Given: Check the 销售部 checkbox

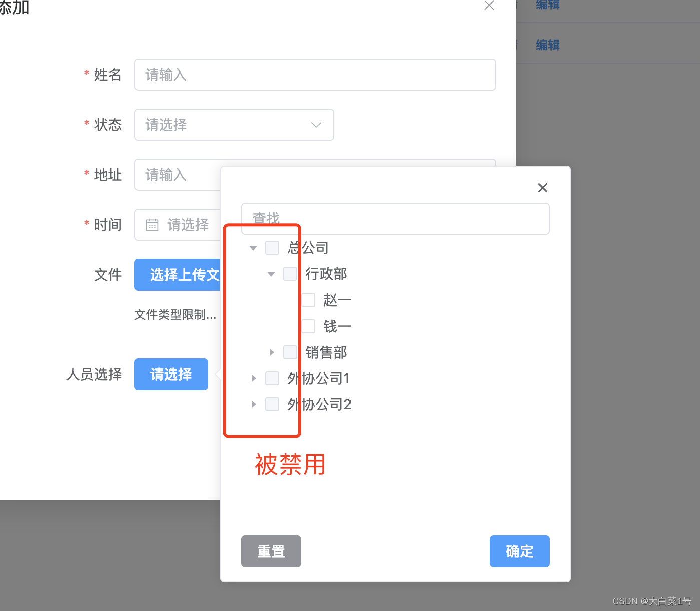Looking at the screenshot, I should [x=290, y=352].
